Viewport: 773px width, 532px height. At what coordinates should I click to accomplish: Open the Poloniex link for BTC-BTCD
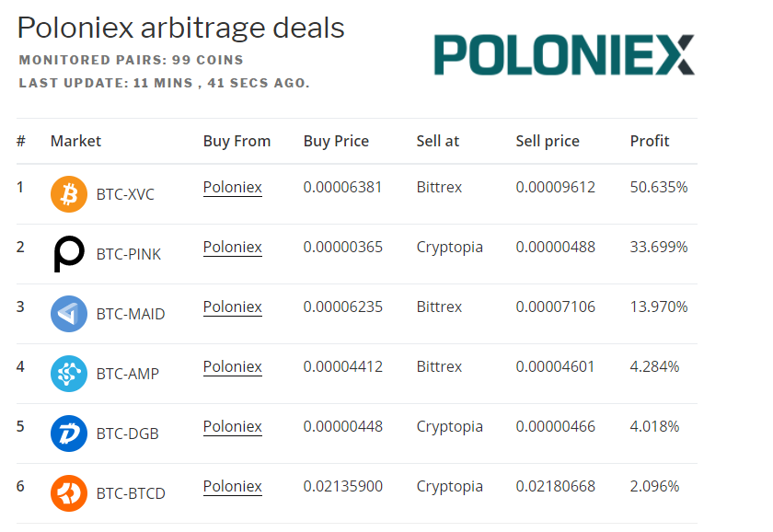pos(232,486)
